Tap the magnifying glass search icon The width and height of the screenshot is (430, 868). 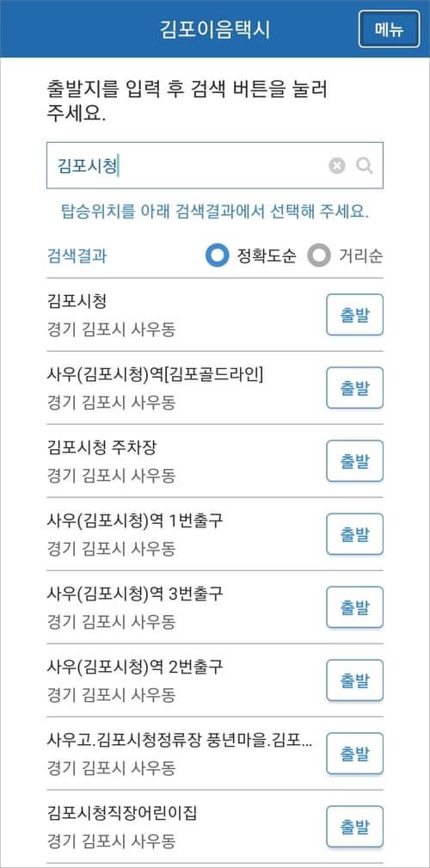[364, 165]
